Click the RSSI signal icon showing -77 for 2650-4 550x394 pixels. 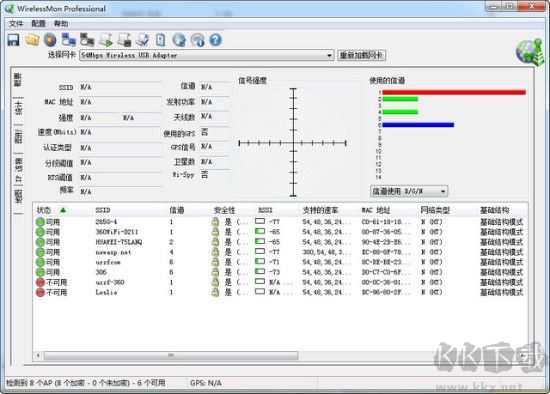click(x=260, y=221)
